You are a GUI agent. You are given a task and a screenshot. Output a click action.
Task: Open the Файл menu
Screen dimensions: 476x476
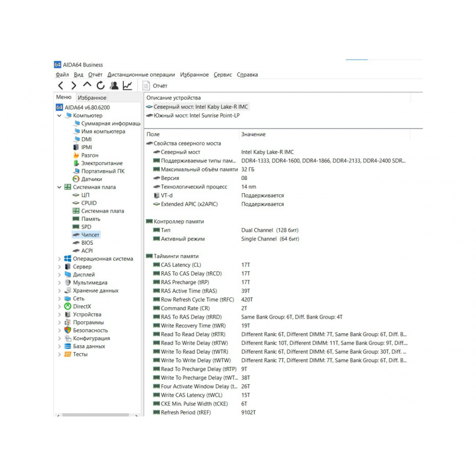coord(62,75)
